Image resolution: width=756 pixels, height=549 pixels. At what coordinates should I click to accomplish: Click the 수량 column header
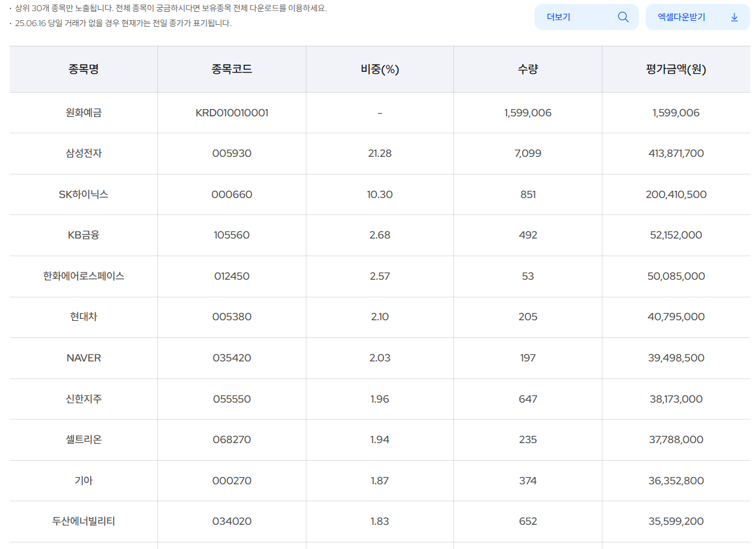[x=528, y=69]
